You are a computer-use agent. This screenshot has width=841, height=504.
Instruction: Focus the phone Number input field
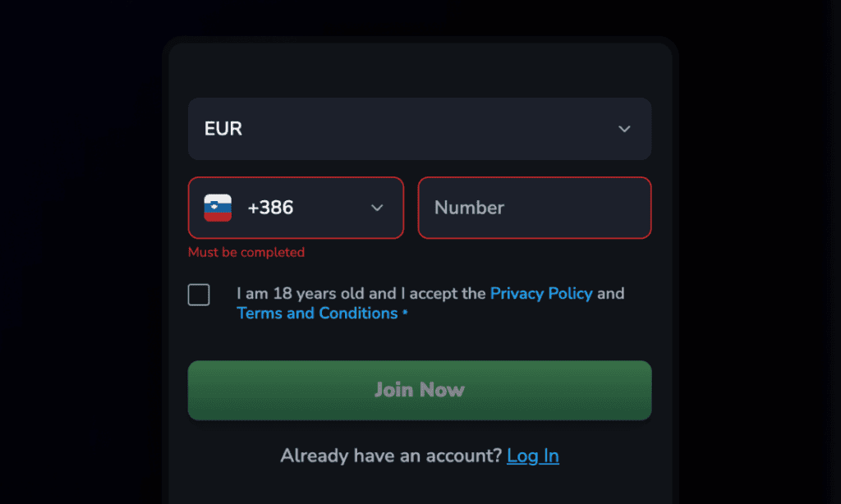(x=534, y=208)
